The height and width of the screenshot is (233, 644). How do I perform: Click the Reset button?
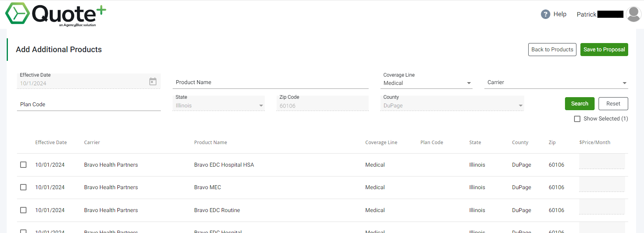tap(613, 103)
